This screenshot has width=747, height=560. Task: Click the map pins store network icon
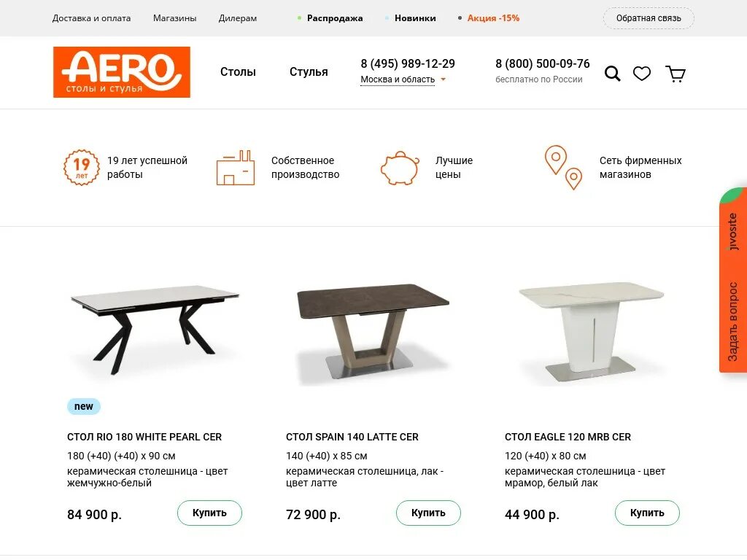pos(564,168)
